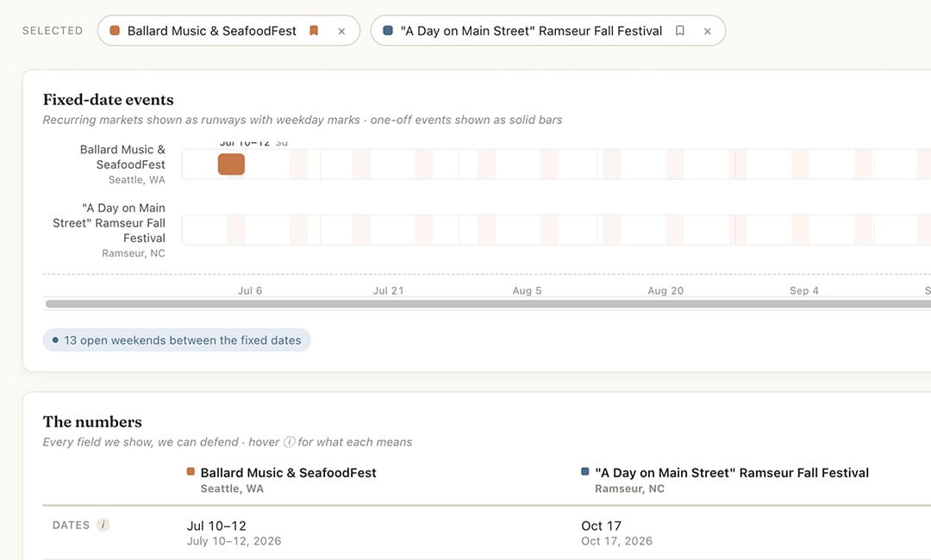This screenshot has width=931, height=560.
Task: Click Ballard Music & SeafoodFest timeline row label
Action: 122,157
